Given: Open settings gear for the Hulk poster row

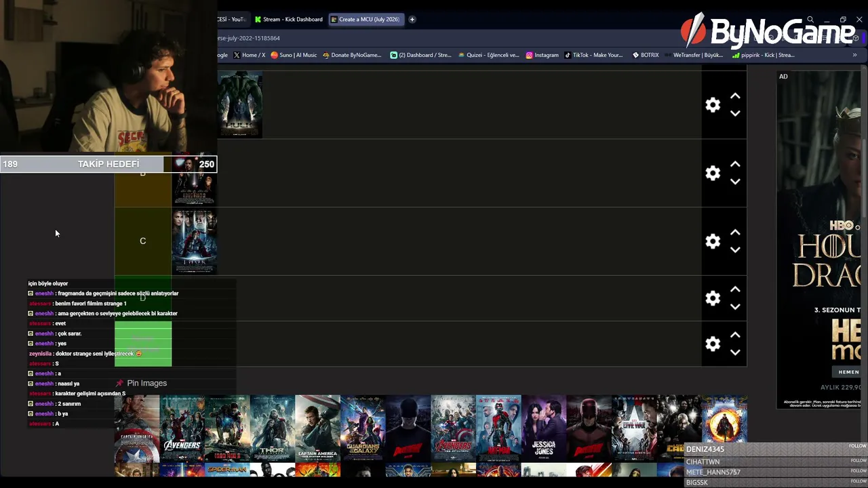Looking at the screenshot, I should [x=713, y=105].
